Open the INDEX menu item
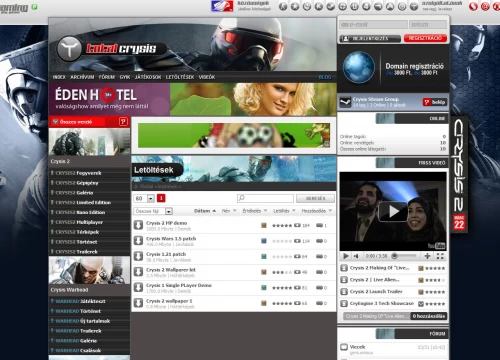The height and width of the screenshot is (360, 500). 59,77
